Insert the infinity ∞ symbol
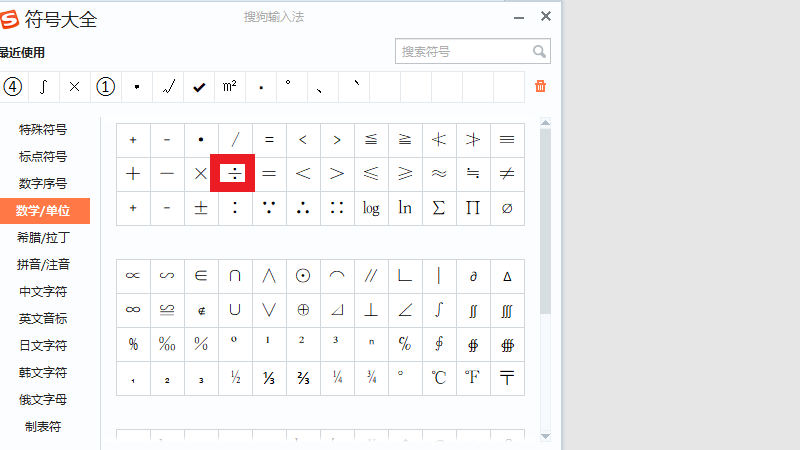 click(133, 310)
